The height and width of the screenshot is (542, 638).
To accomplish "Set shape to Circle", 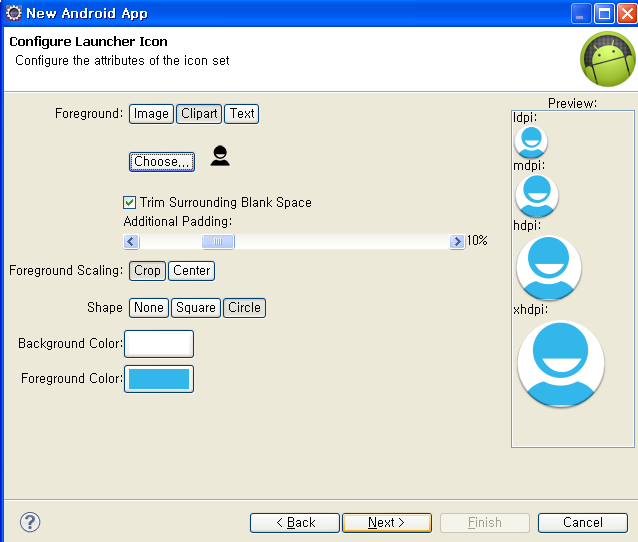I will (244, 308).
